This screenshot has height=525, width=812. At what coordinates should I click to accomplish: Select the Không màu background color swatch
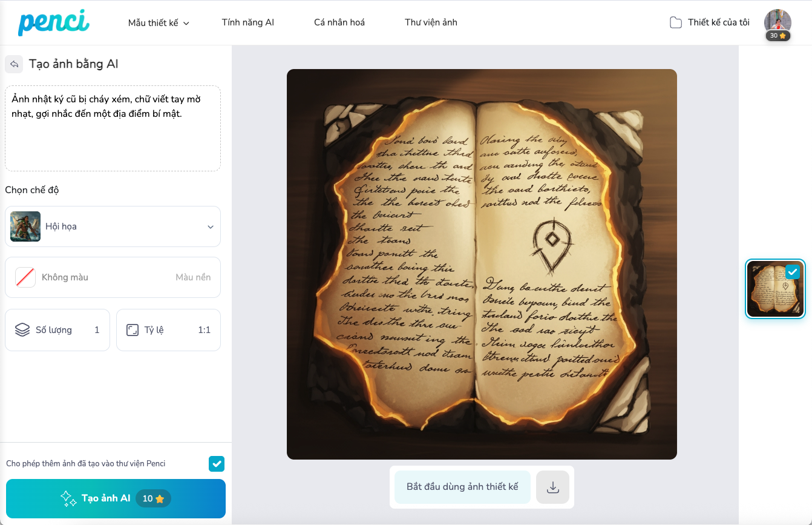25,277
